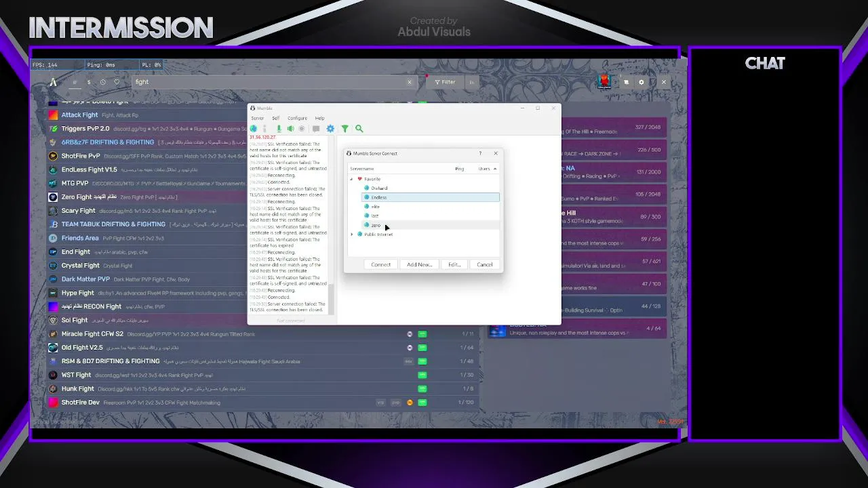Image resolution: width=868 pixels, height=488 pixels.
Task: Open the launcher history clock tab
Action: tap(103, 82)
